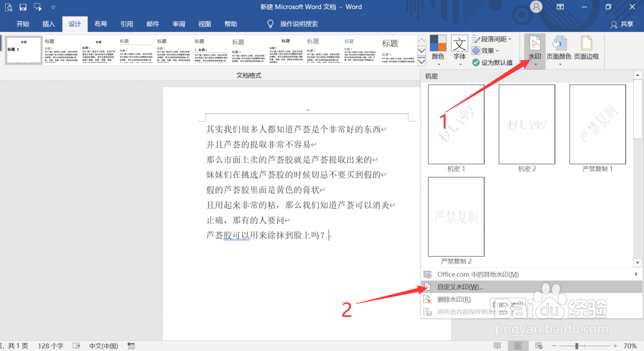The height and width of the screenshot is (351, 644).
Task: Open the 审阅 ribbon tab
Action: pos(178,24)
